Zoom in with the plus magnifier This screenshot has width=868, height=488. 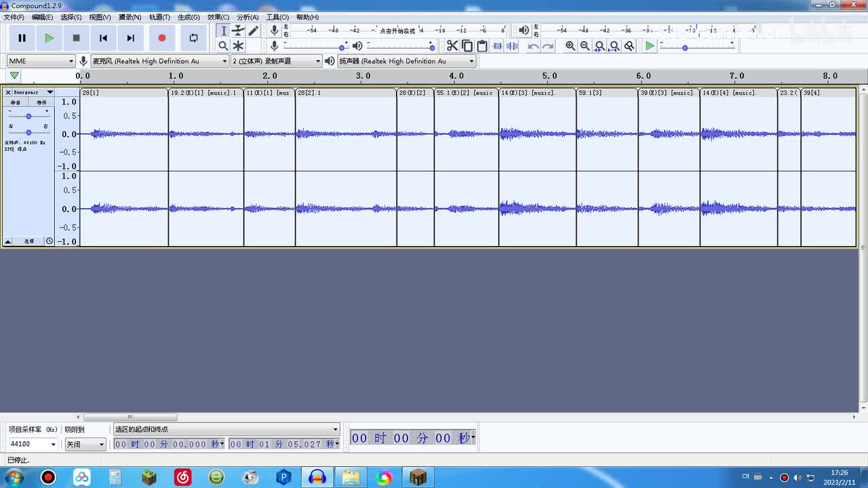coord(570,45)
